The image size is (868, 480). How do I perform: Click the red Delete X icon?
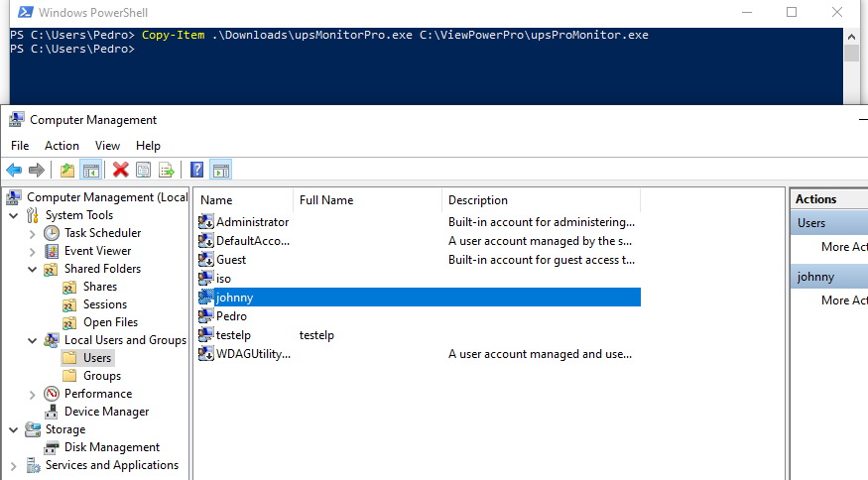(120, 170)
